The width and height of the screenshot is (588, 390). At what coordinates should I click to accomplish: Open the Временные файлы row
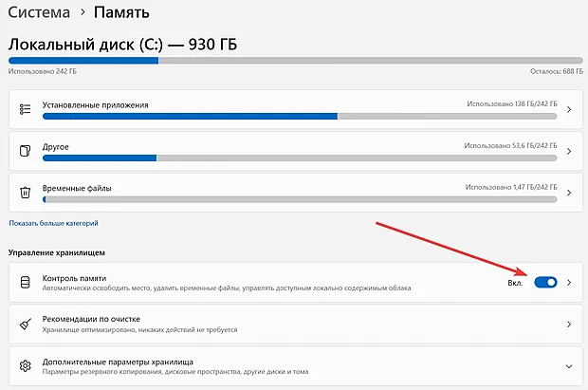pos(296,193)
